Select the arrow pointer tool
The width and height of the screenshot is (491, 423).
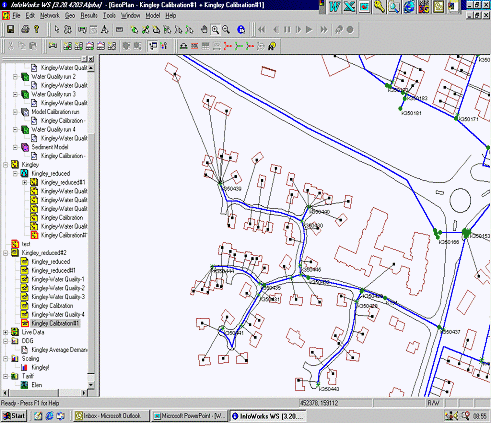(x=56, y=29)
